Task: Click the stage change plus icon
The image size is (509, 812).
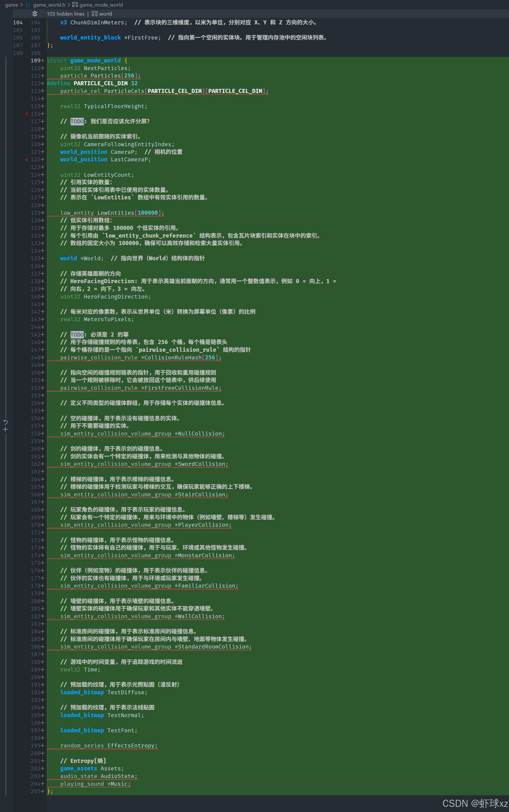Action: tap(5, 430)
